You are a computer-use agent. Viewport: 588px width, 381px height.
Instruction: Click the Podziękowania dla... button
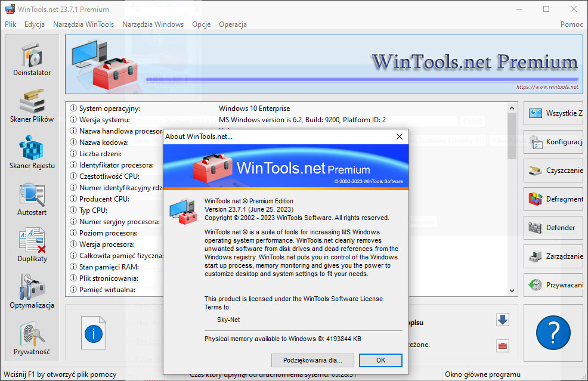[312, 360]
